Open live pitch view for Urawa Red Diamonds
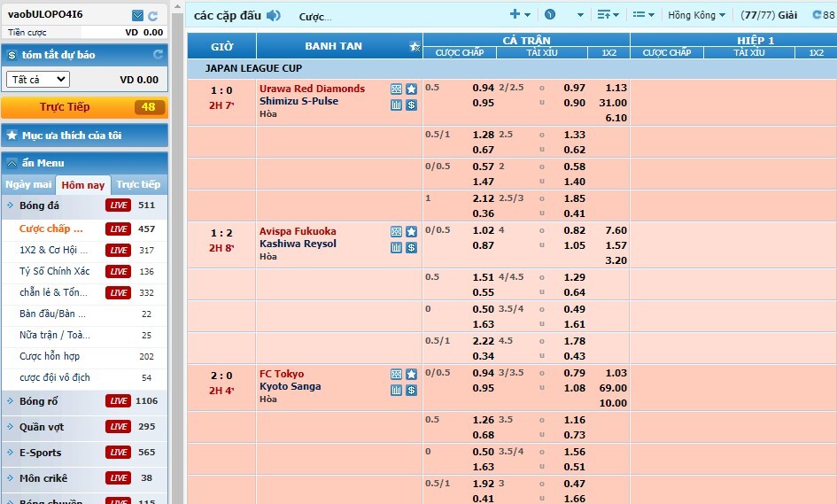This screenshot has height=504, width=837. point(396,89)
